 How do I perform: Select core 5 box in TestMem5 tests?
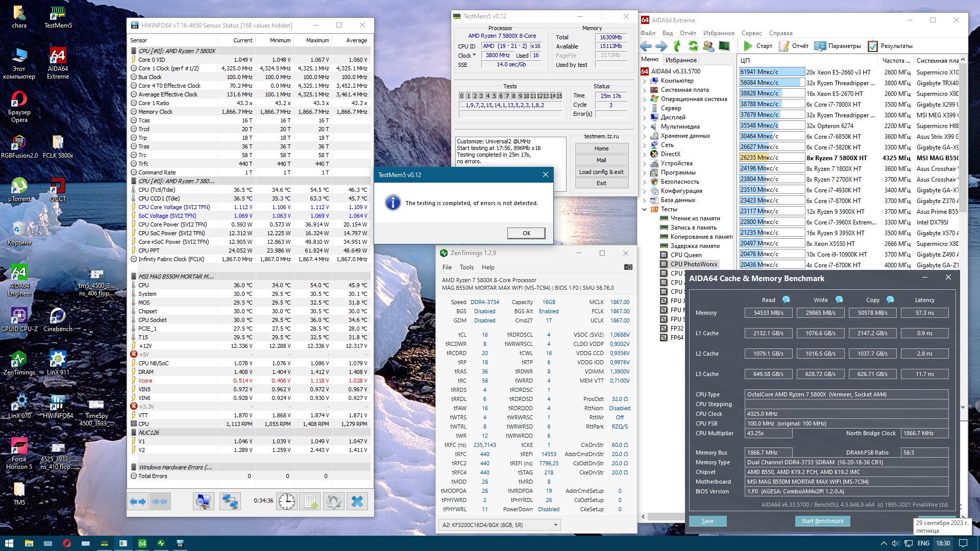pyautogui.click(x=494, y=96)
